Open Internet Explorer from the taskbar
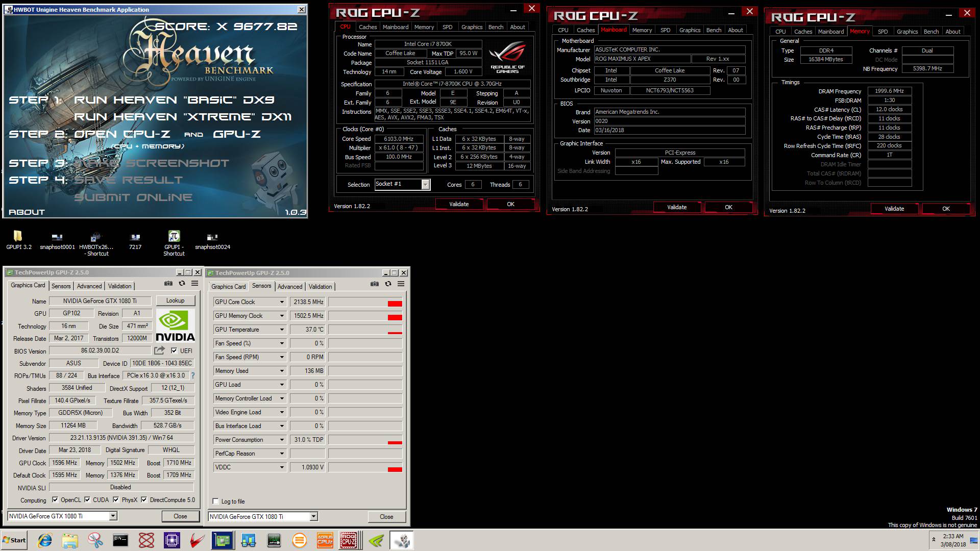Screen dimensions: 980x551 tap(45, 540)
